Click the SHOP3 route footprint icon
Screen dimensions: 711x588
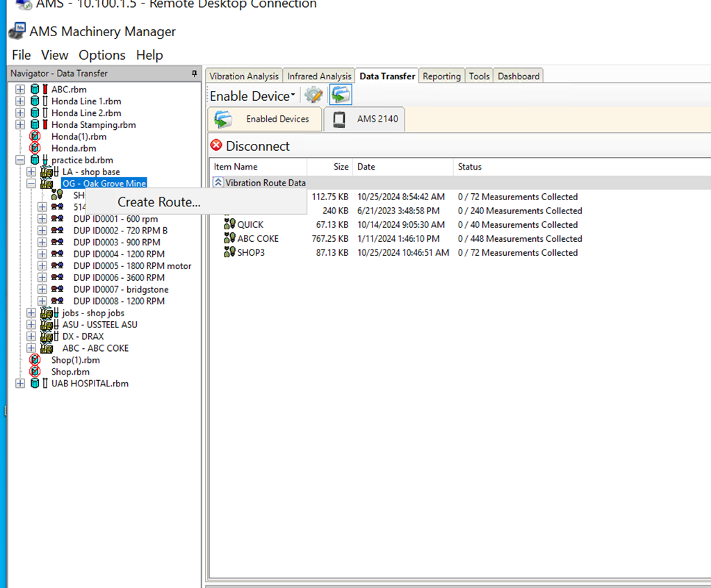pyautogui.click(x=229, y=252)
